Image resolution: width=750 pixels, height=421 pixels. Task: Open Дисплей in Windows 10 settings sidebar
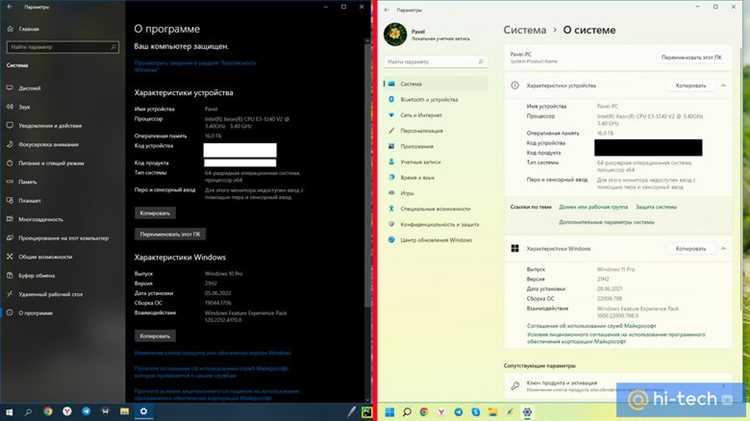[x=29, y=88]
